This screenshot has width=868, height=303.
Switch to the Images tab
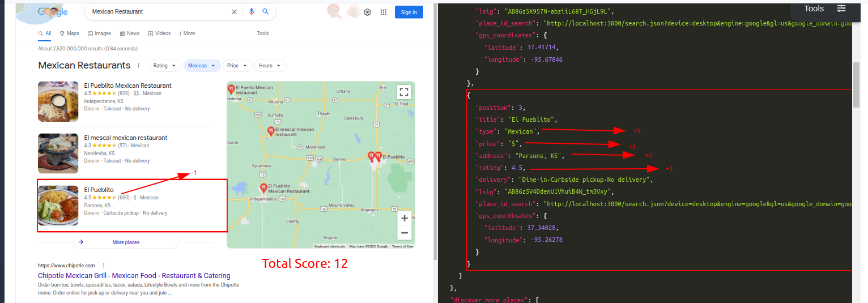coord(99,33)
